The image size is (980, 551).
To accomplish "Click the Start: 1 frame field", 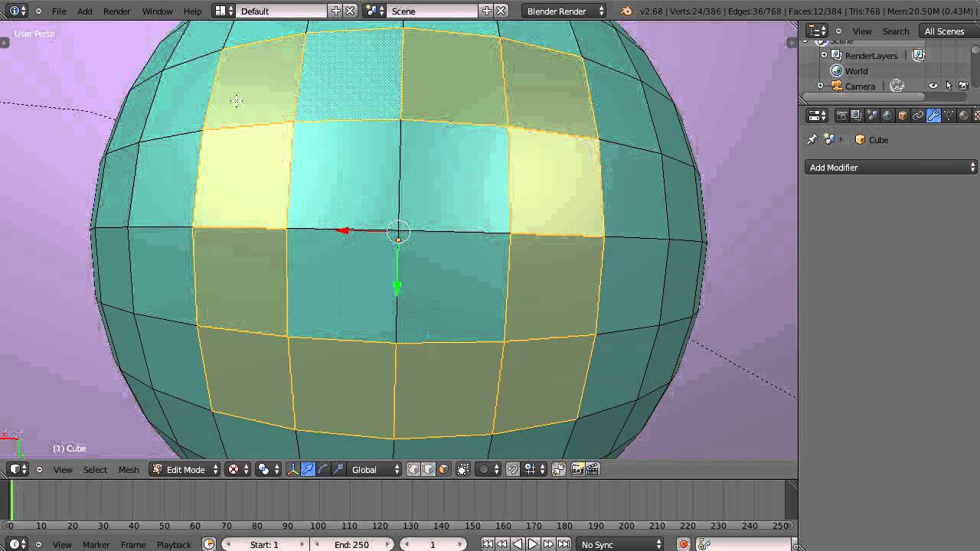I will (x=264, y=544).
